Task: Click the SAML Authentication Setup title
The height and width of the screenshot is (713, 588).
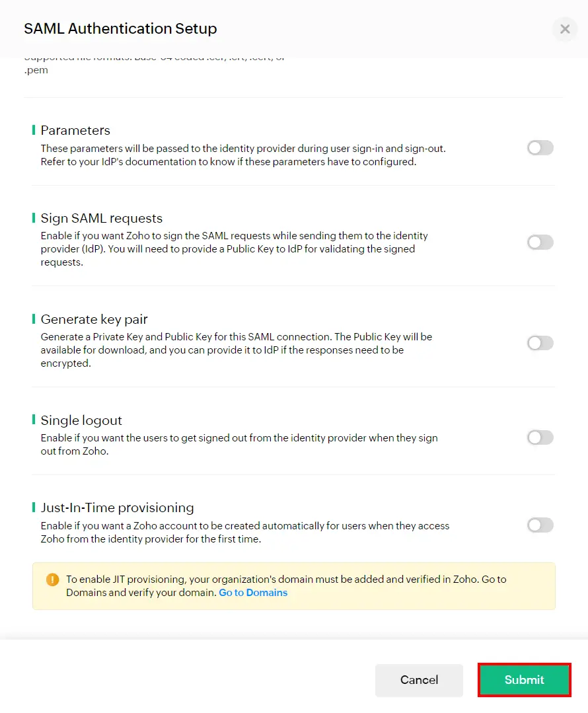Action: click(120, 28)
